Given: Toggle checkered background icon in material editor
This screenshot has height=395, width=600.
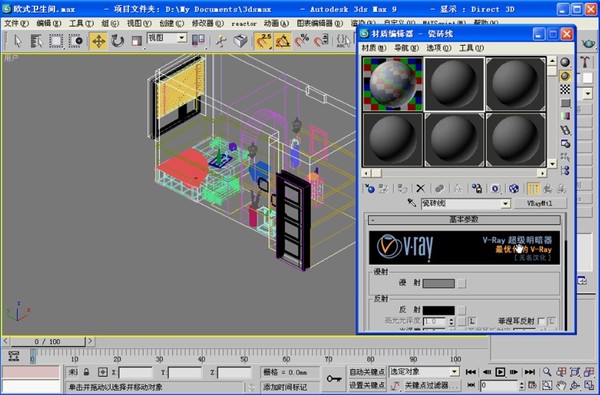Looking at the screenshot, I should (565, 90).
